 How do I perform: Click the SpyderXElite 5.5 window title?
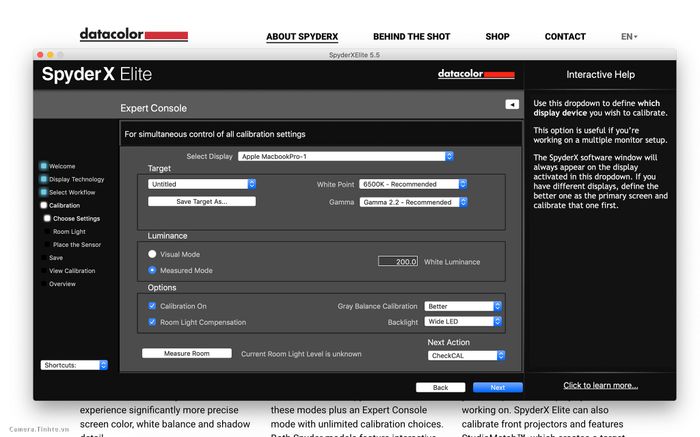pyautogui.click(x=354, y=55)
